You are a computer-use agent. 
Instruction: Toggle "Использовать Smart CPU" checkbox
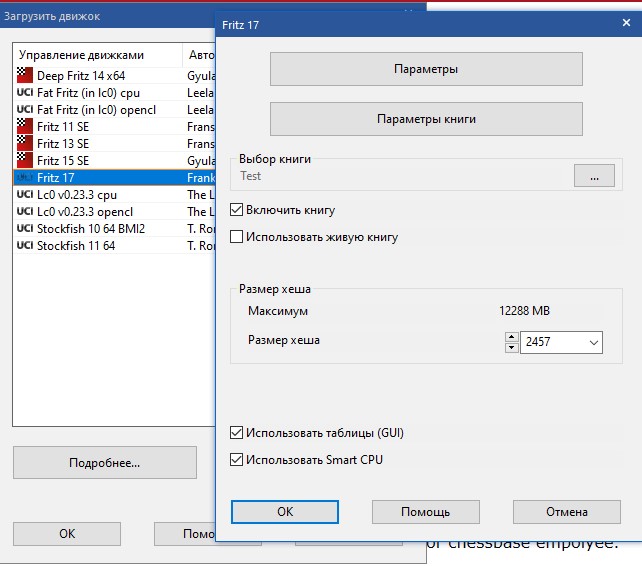[x=237, y=460]
